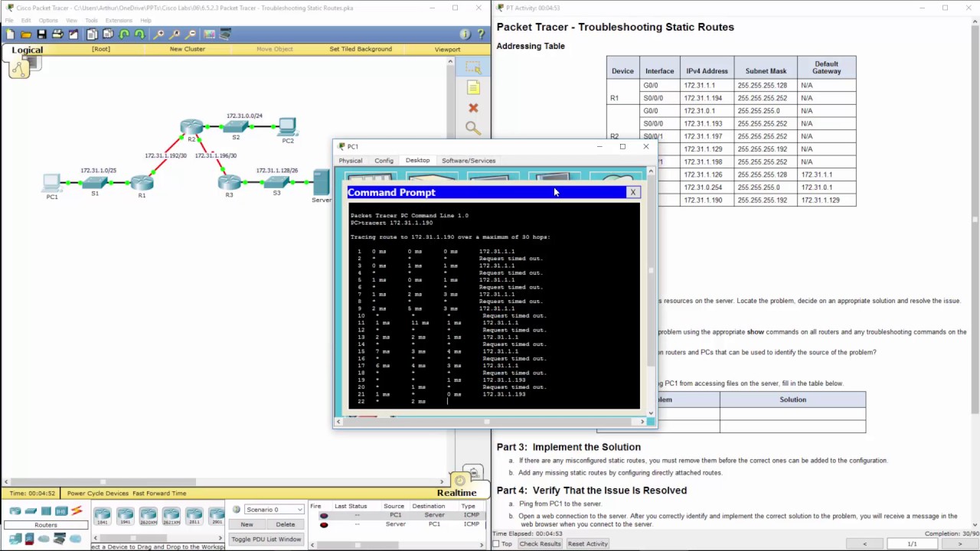Switch to the Software/Services tab in PC1
980x551 pixels.
tap(469, 161)
